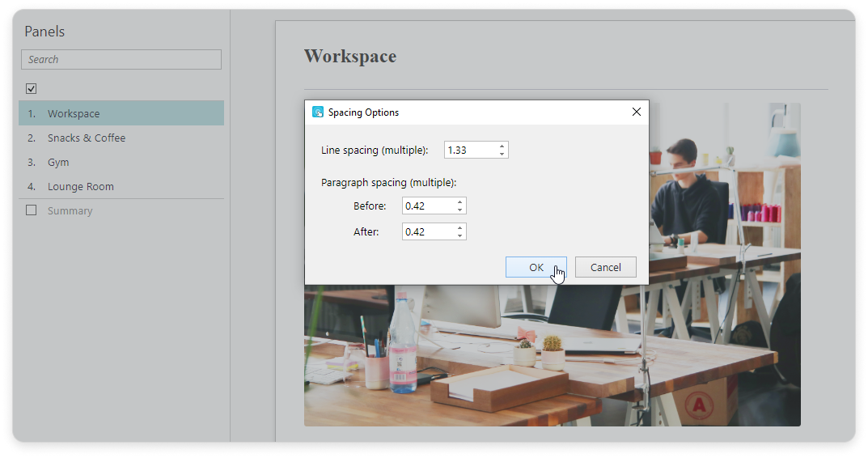The image size is (868, 458).
Task: Decrease paragraph spacing Before value
Action: click(459, 210)
